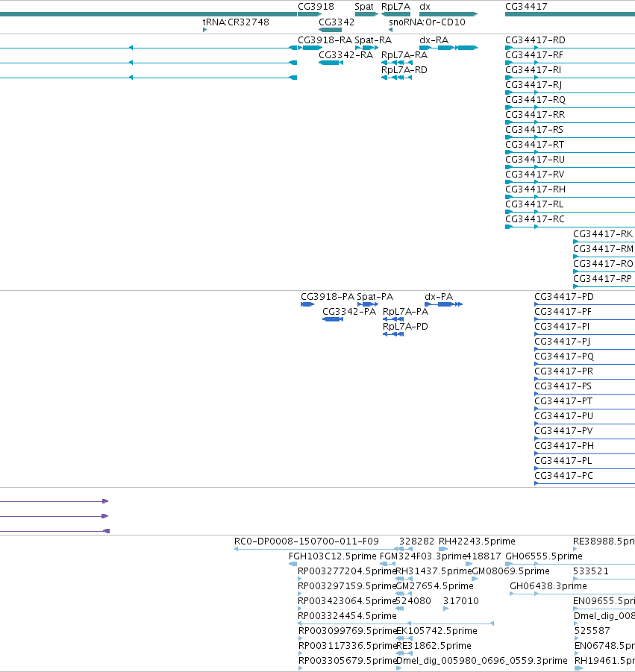Select EST RH42243.5prime

point(477,541)
